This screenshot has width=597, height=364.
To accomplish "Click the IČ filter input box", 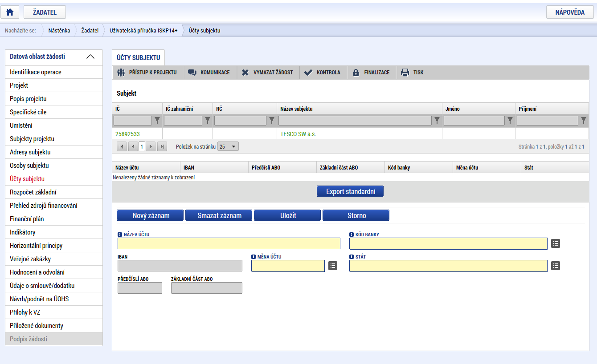I will [133, 120].
